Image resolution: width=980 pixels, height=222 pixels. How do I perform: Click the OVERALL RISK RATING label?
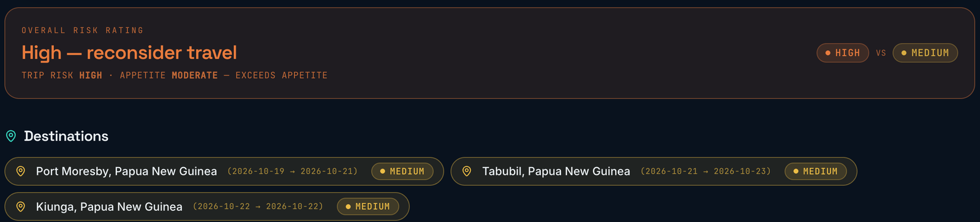(83, 30)
